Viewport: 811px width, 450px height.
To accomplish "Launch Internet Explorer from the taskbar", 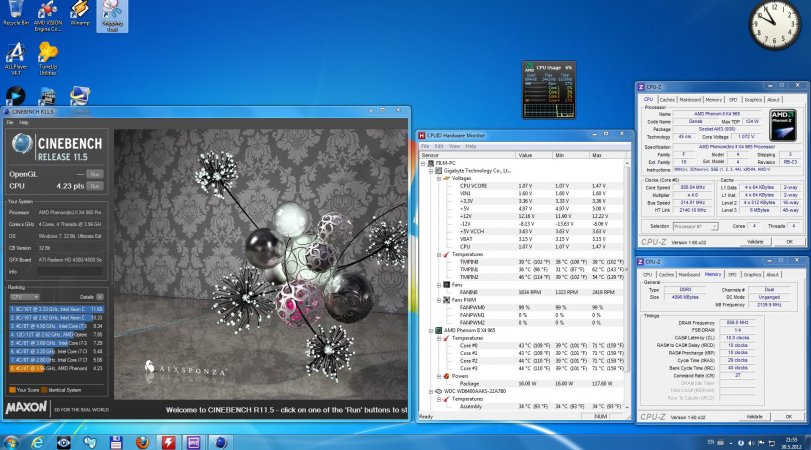I will pyautogui.click(x=37, y=442).
